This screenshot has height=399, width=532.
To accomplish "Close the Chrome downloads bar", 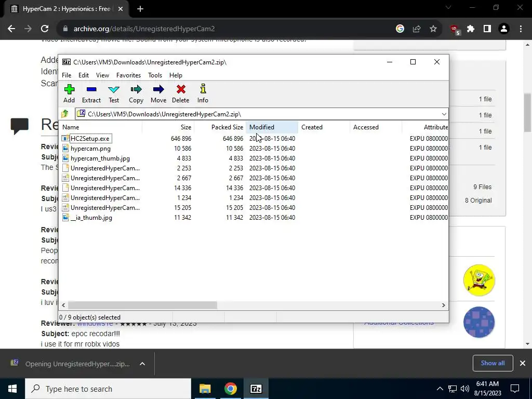I will 523,363.
